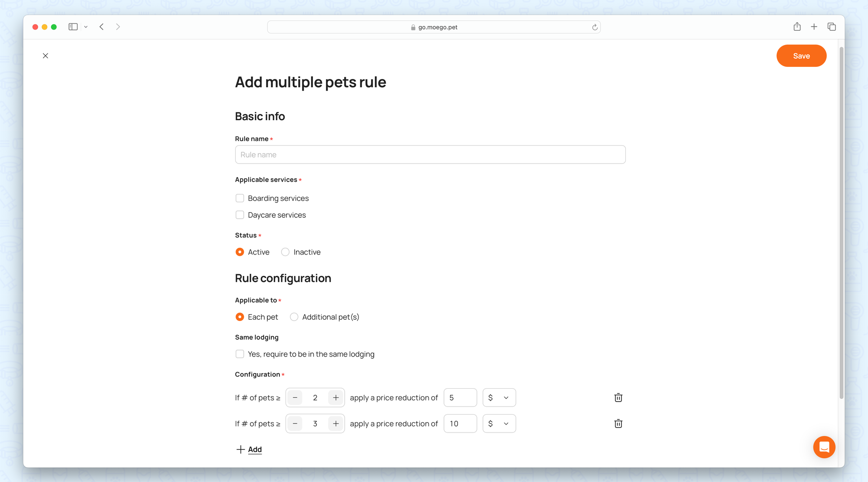Select the Inactive status radio

285,252
